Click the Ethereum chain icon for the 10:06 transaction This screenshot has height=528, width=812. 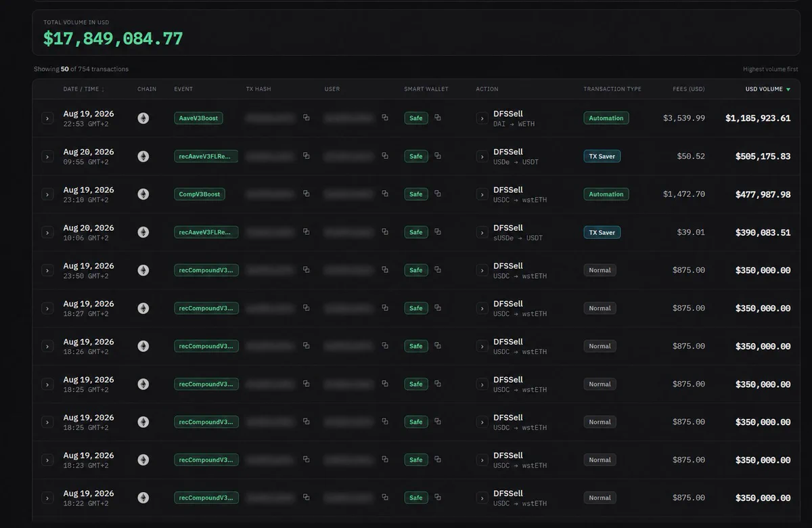coord(143,232)
